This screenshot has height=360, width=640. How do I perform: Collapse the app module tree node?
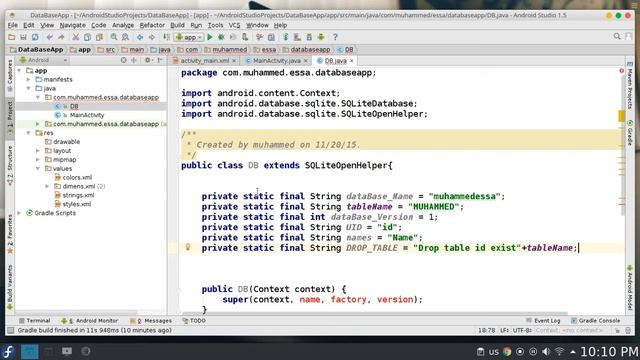[19, 71]
